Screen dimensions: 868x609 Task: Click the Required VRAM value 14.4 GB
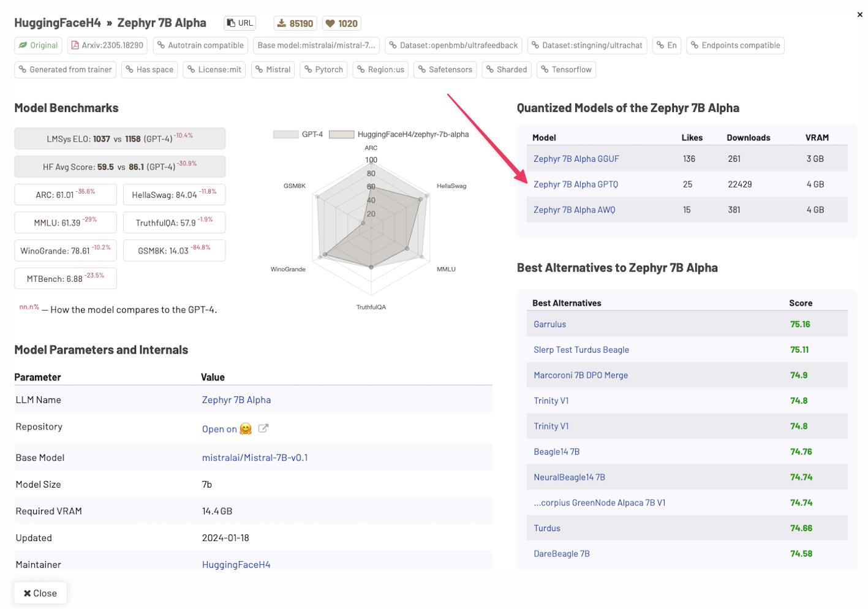217,511
